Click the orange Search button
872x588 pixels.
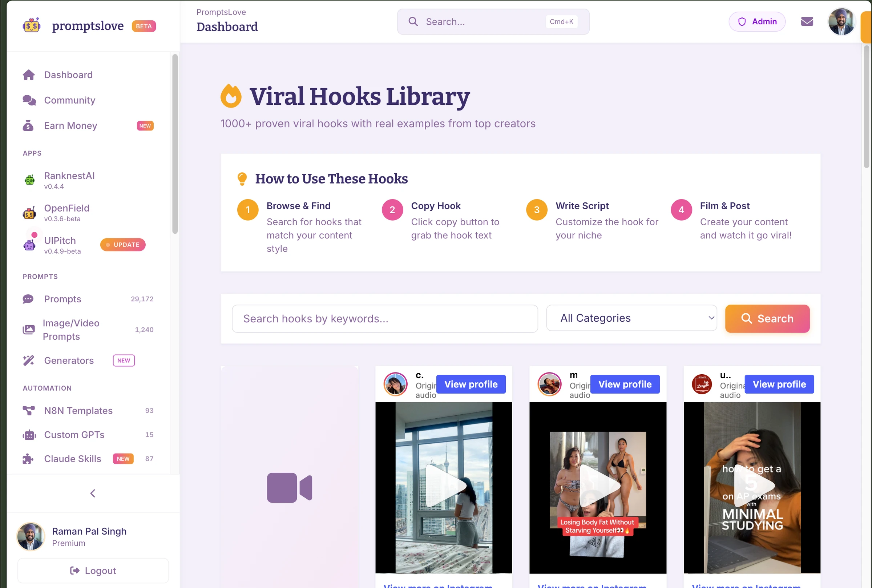(767, 319)
